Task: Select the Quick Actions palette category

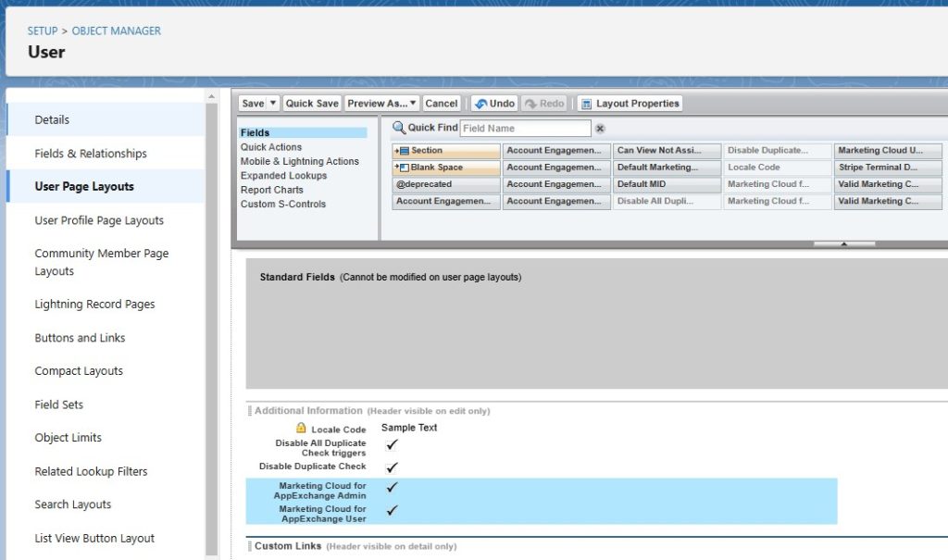Action: click(x=271, y=147)
